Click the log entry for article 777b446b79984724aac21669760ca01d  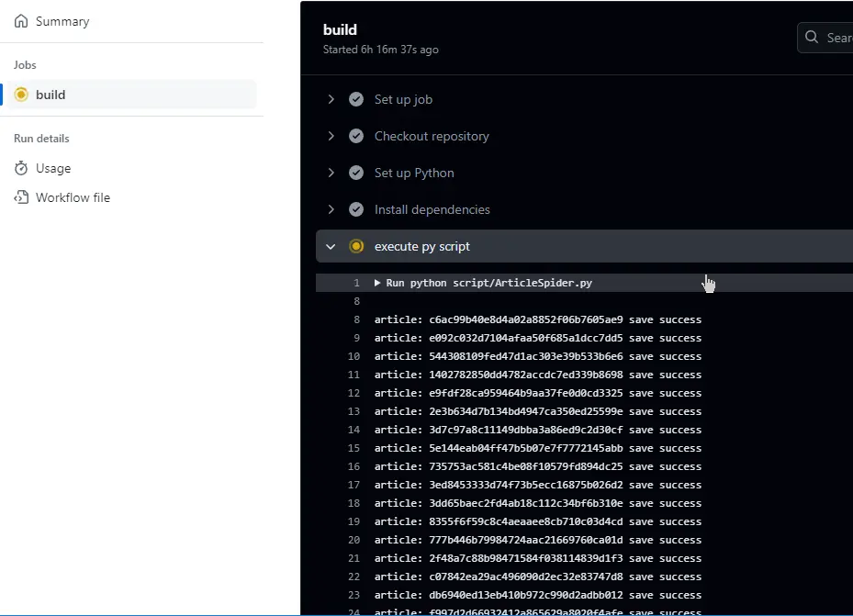(x=538, y=540)
